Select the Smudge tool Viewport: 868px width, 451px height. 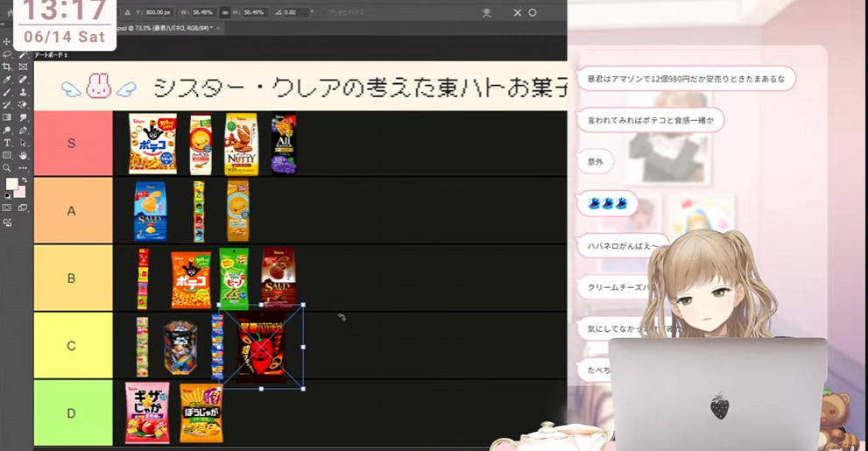pos(23,118)
